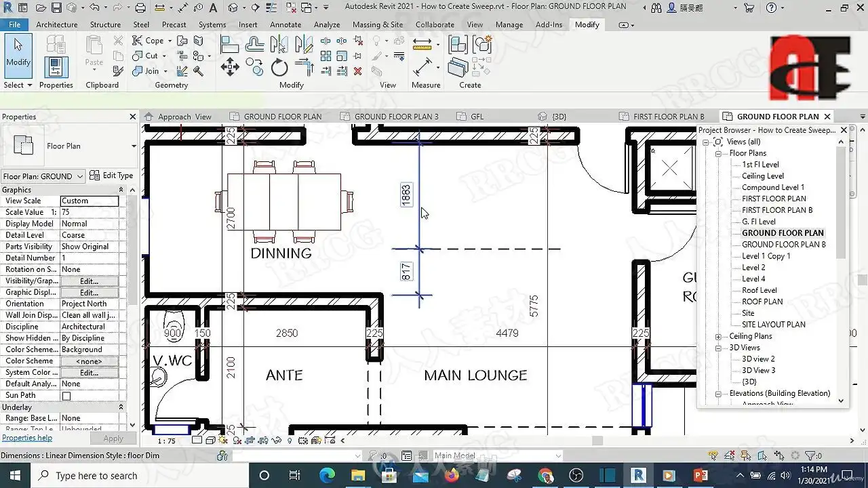Viewport: 868px width, 488px height.
Task: Select the Offset tool icon
Action: point(255,45)
